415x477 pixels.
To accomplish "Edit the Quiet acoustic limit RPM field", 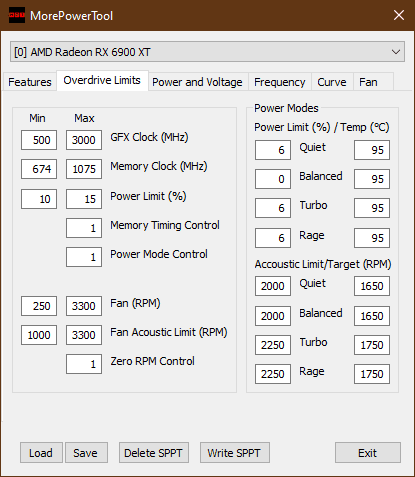I will pyautogui.click(x=273, y=286).
